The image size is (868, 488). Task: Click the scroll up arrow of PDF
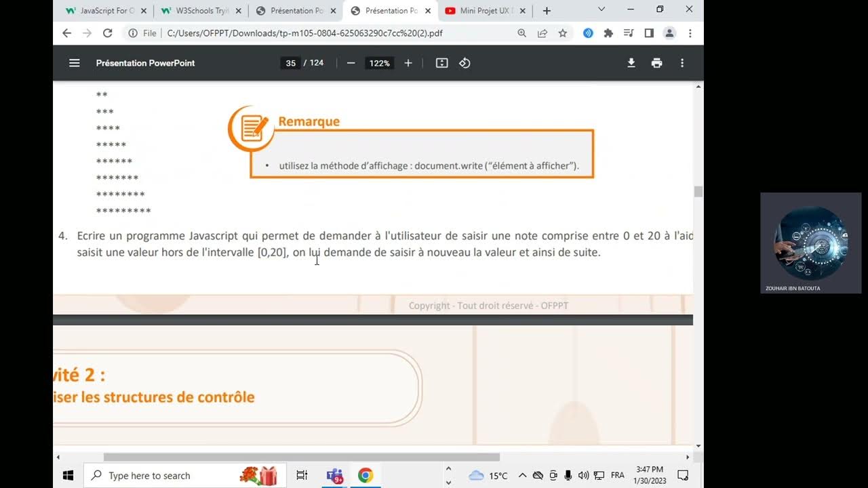pos(698,87)
